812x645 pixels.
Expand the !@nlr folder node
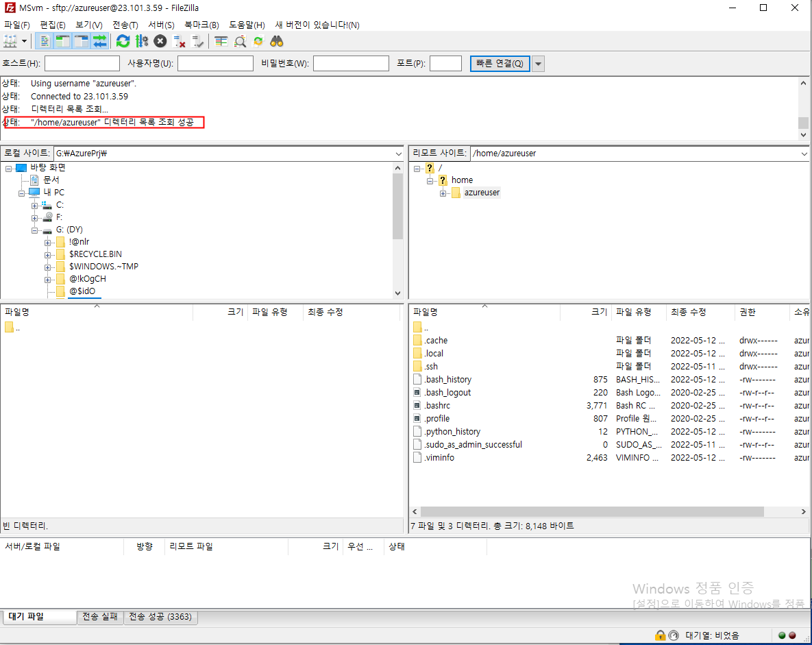48,243
